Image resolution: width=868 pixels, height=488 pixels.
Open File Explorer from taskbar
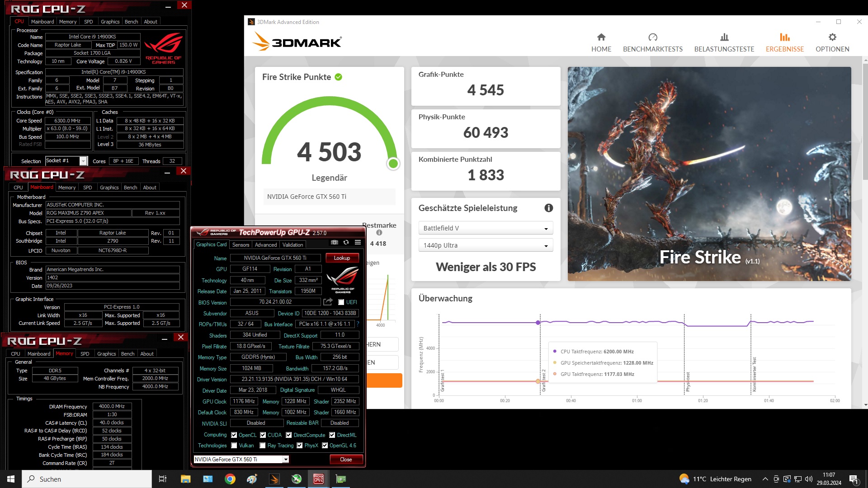pos(185,479)
